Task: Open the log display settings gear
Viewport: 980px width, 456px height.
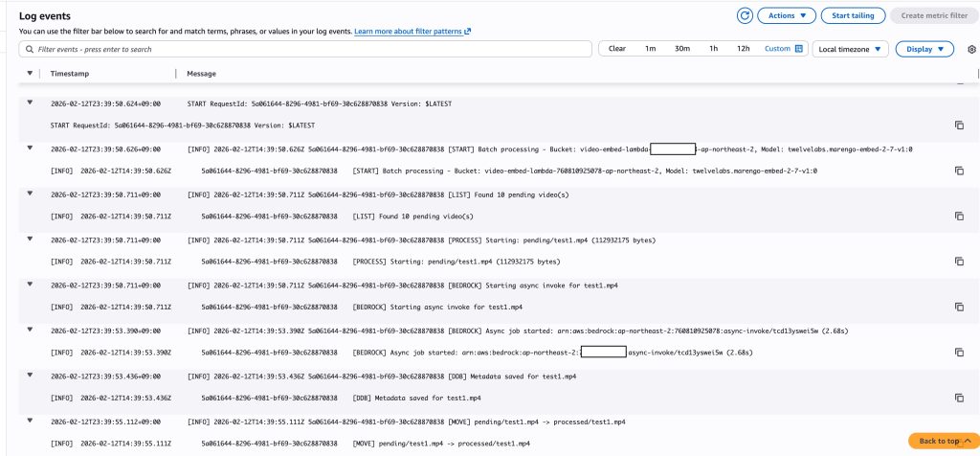Action: 971,49
